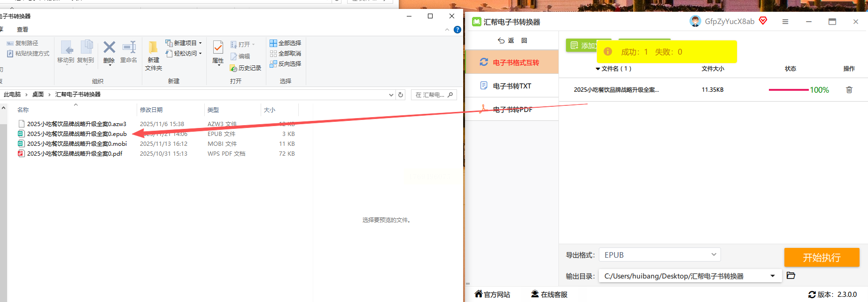
Task: Click the Copy Path (复制路径) ribbon icon
Action: click(x=10, y=43)
